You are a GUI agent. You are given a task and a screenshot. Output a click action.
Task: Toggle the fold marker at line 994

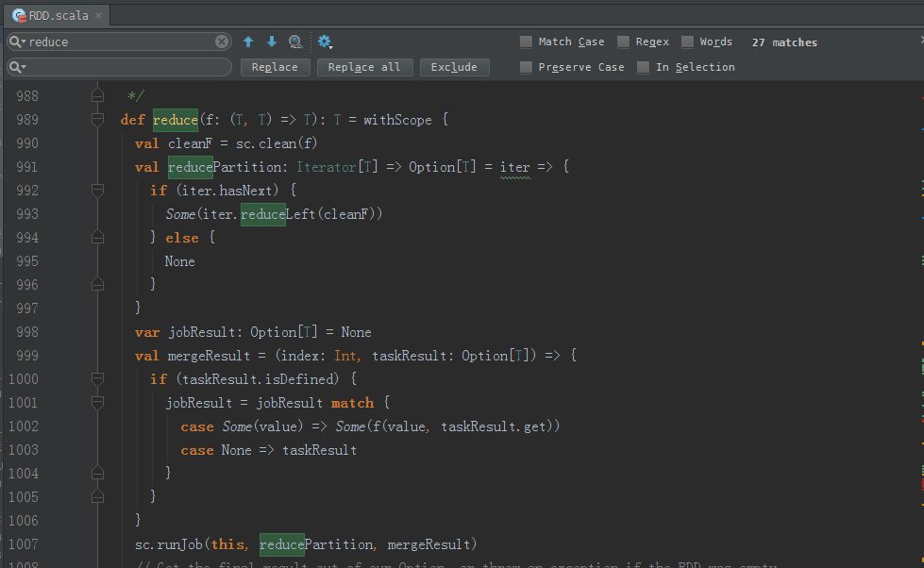click(98, 238)
